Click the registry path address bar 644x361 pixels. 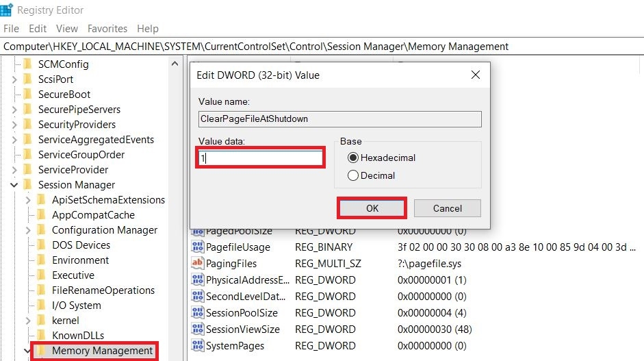pos(322,47)
